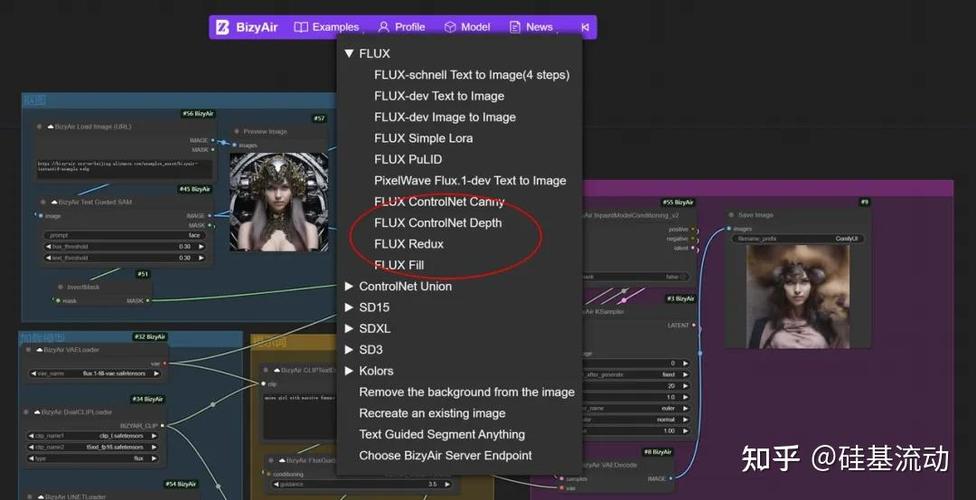This screenshot has height=500, width=976.
Task: Click cloud icon on BizyAir VAELoader node
Action: pyautogui.click(x=39, y=350)
